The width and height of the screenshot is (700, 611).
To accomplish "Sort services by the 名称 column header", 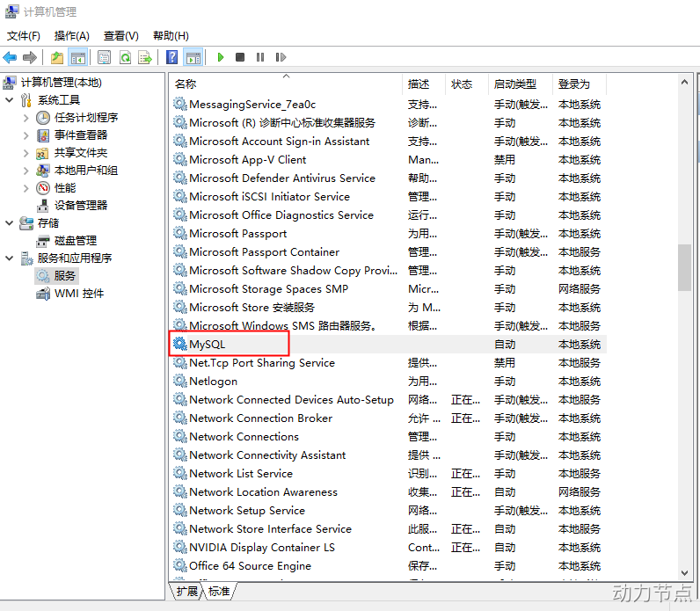I will click(286, 84).
